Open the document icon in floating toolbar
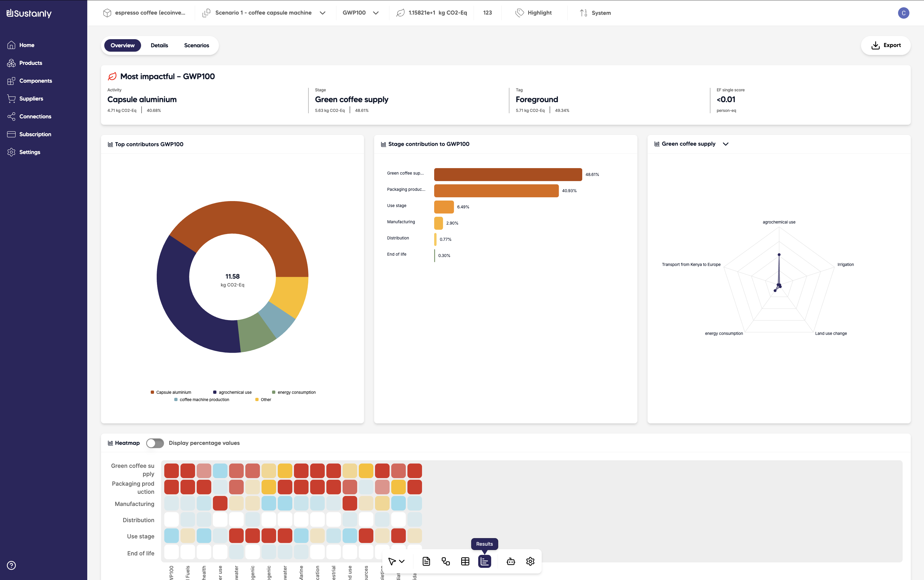 [426, 561]
